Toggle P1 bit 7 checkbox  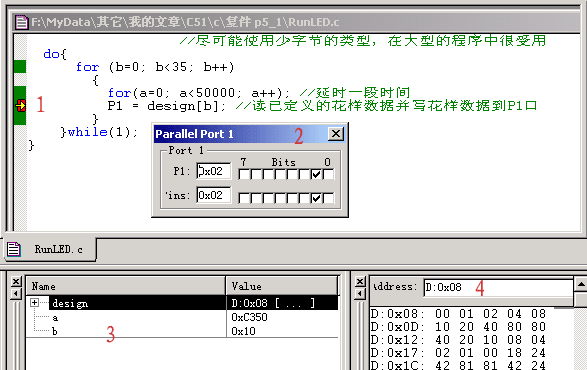tap(244, 174)
